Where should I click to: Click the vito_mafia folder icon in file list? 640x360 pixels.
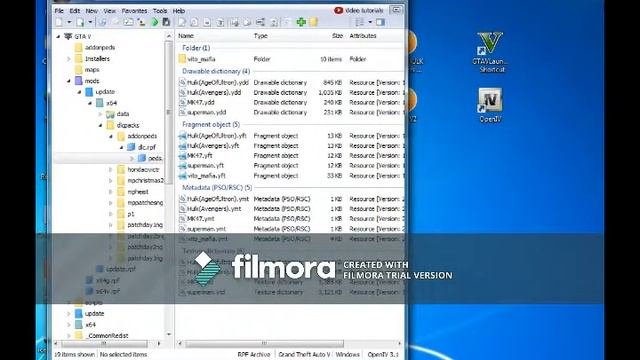[x=182, y=59]
